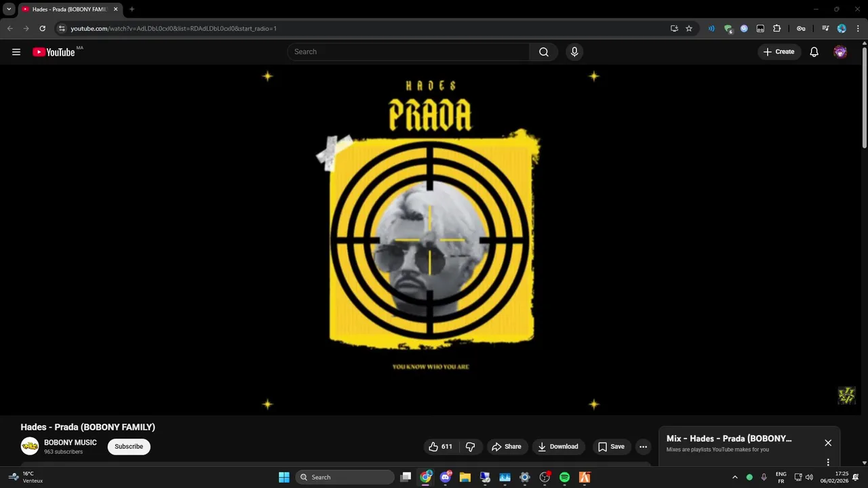Focus the YouTube search field
Viewport: 868px width, 488px height.
pyautogui.click(x=408, y=52)
